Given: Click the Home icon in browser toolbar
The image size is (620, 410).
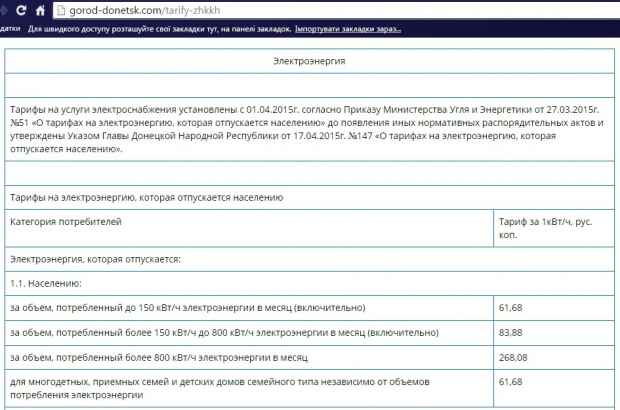Looking at the screenshot, I should pyautogui.click(x=40, y=10).
